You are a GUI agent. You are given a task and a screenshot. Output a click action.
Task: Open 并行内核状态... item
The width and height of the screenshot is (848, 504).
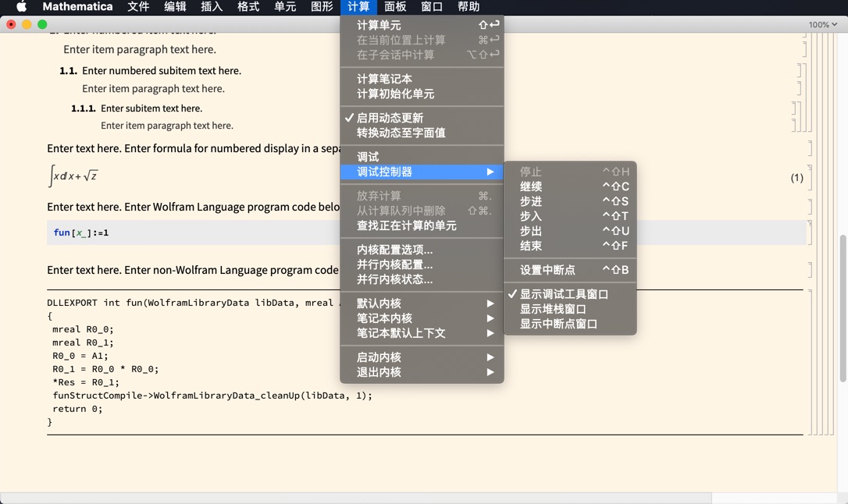pyautogui.click(x=422, y=280)
